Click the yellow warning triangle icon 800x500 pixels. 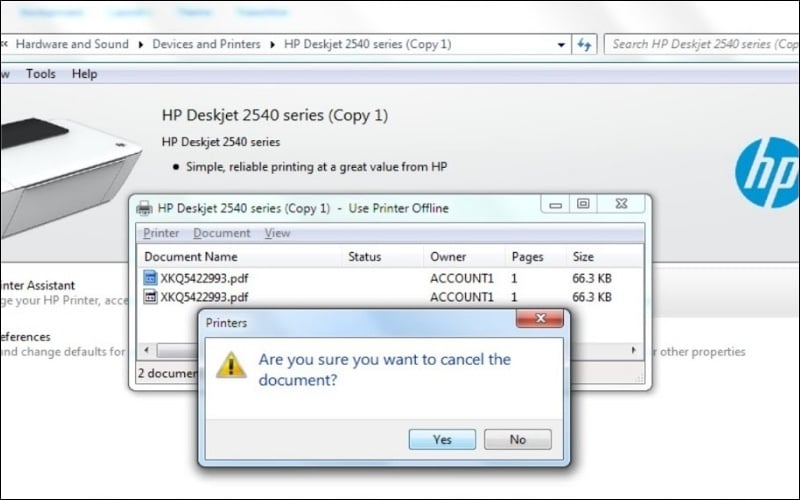click(231, 364)
